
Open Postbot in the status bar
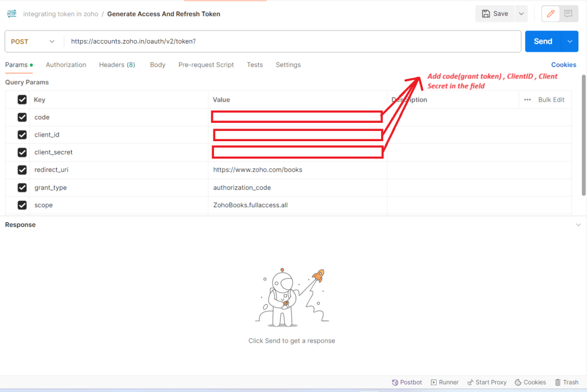[406, 382]
